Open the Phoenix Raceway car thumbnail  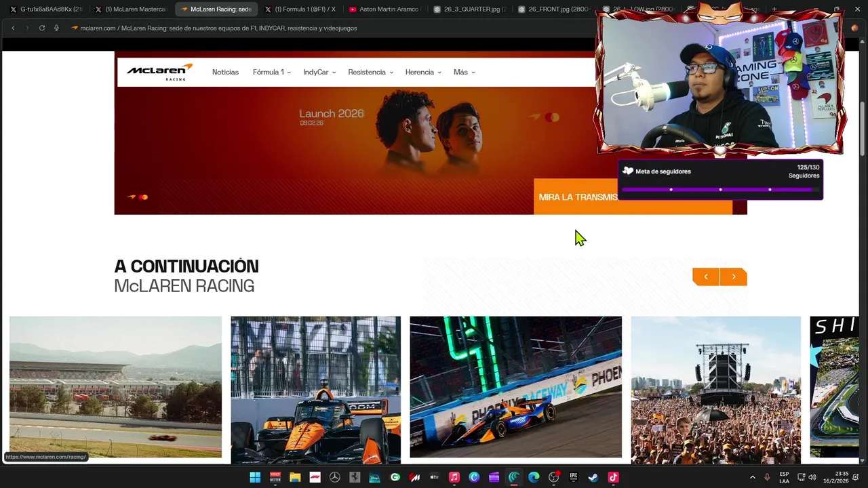point(515,387)
